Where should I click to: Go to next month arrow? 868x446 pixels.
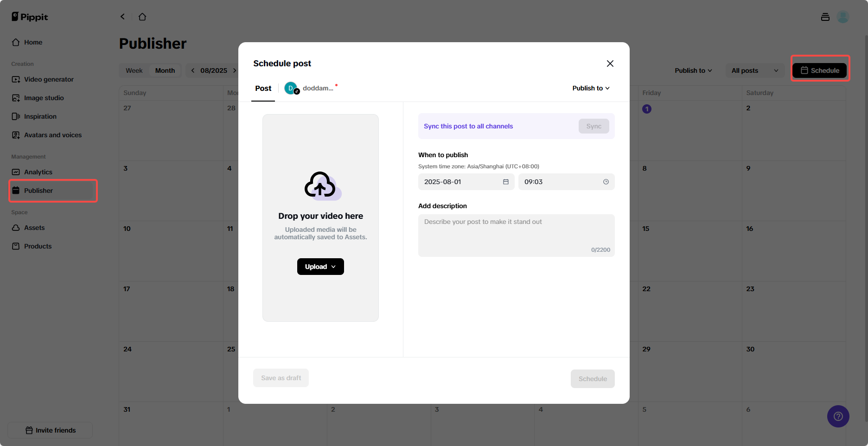[235, 70]
